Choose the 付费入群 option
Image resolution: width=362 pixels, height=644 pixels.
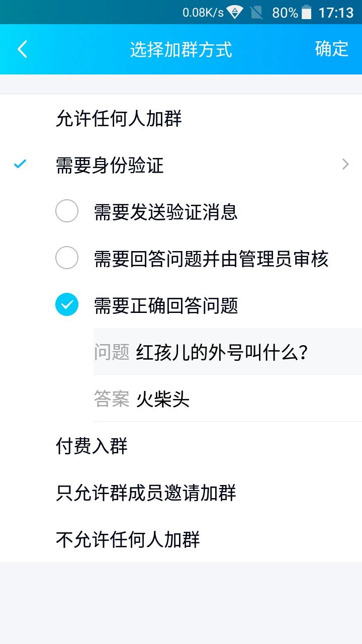(x=181, y=446)
